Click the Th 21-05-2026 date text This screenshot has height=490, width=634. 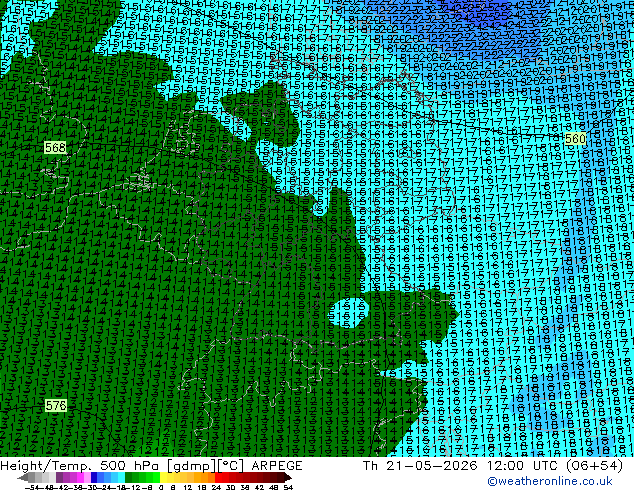tap(420, 466)
